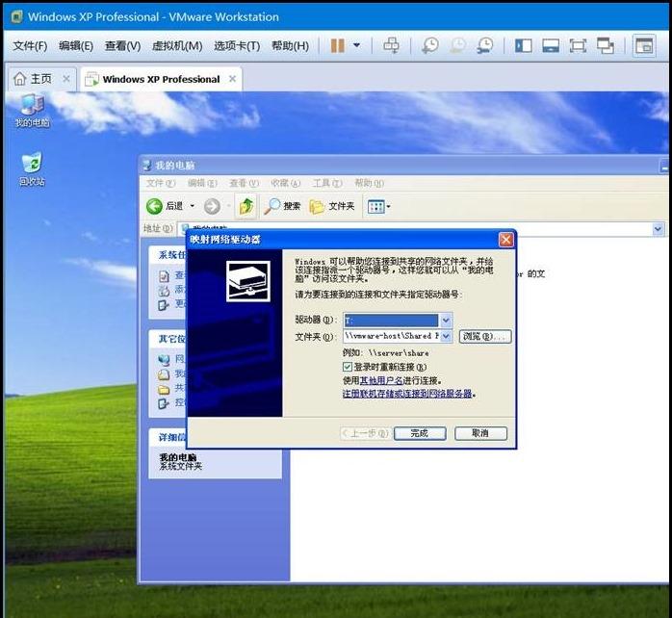Screen dimensions: 672x618
Task: Open the 文件(F) menu in VMware
Action: [x=30, y=45]
